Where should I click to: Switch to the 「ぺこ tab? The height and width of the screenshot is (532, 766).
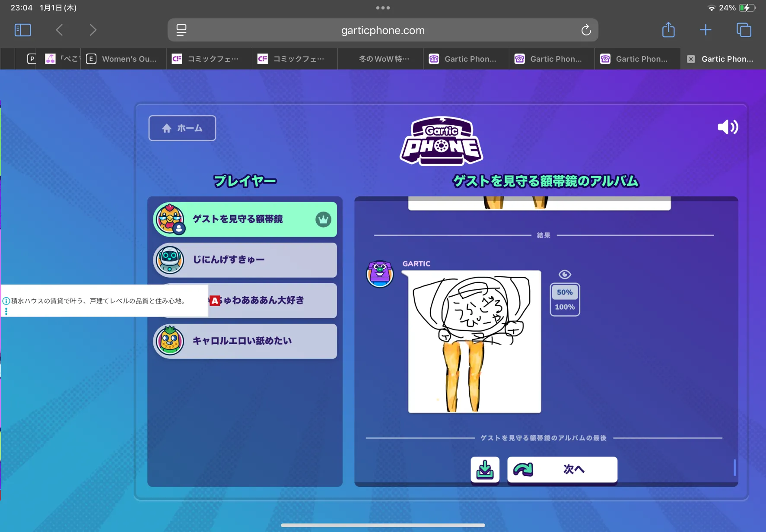point(62,59)
